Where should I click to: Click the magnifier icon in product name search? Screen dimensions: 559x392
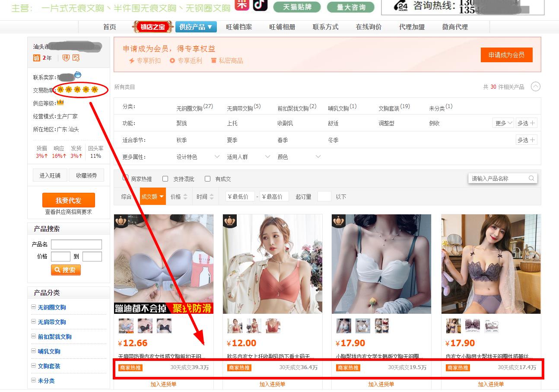(x=531, y=178)
